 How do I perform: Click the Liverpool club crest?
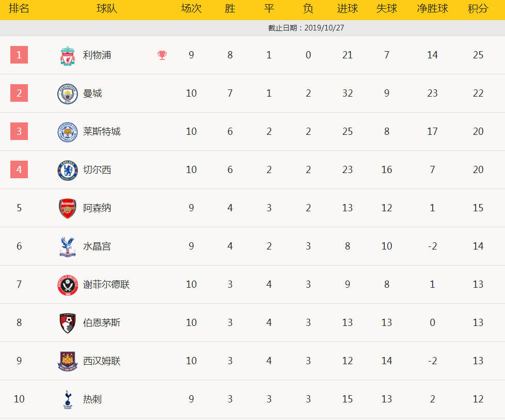point(68,56)
